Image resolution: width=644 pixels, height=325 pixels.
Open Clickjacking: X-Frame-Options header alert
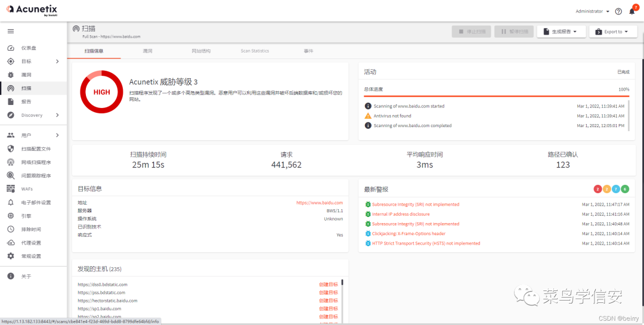pyautogui.click(x=408, y=233)
